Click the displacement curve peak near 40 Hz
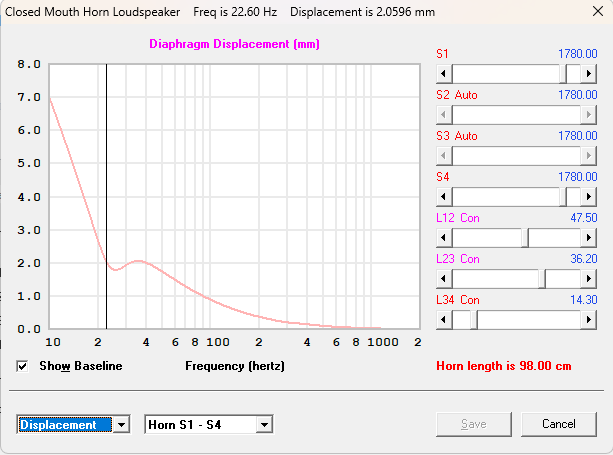The image size is (613, 455). coord(139,261)
